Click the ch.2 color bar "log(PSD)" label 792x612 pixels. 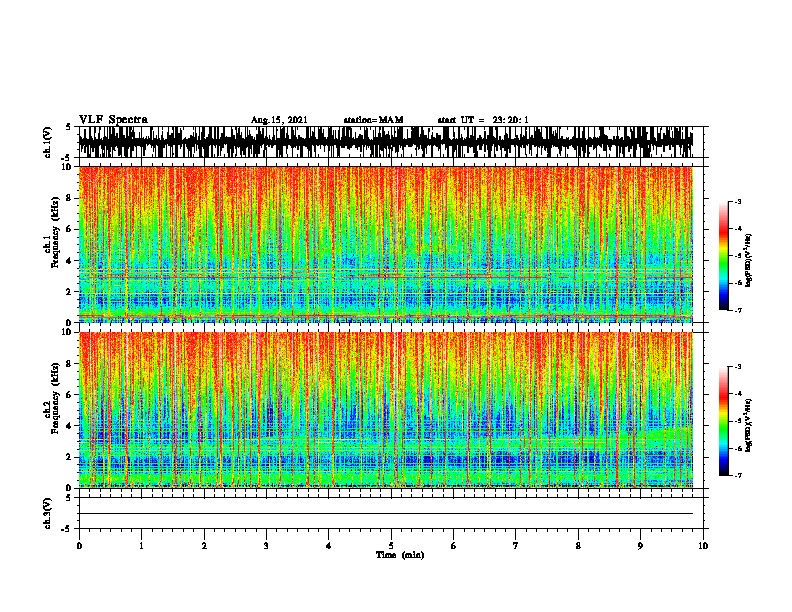[x=749, y=425]
